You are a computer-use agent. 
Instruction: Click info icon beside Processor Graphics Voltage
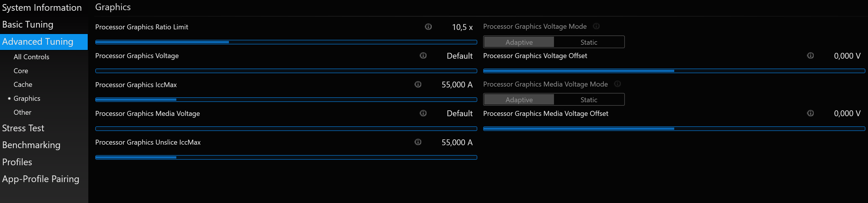[423, 55]
